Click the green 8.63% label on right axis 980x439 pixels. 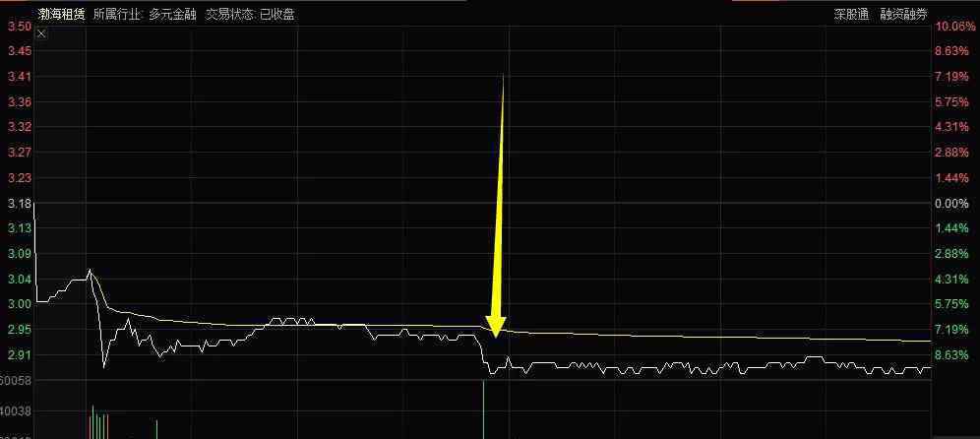click(x=952, y=355)
